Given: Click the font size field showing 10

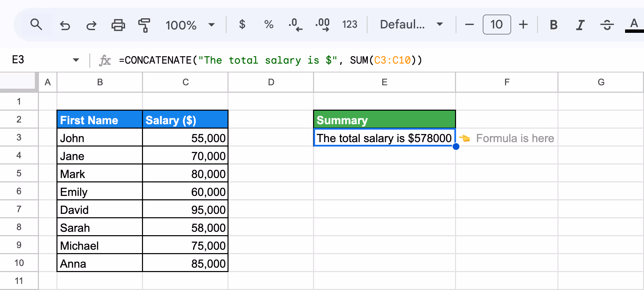Looking at the screenshot, I should coord(497,24).
